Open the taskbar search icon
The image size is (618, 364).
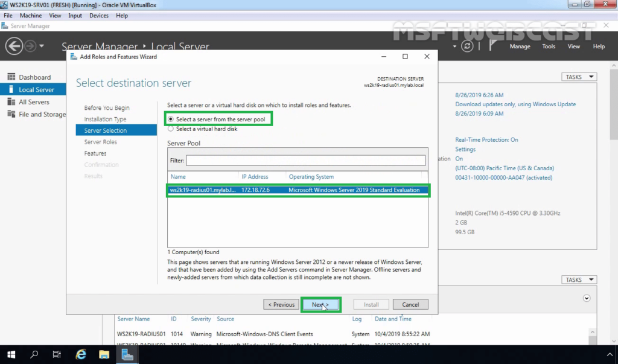click(x=34, y=354)
